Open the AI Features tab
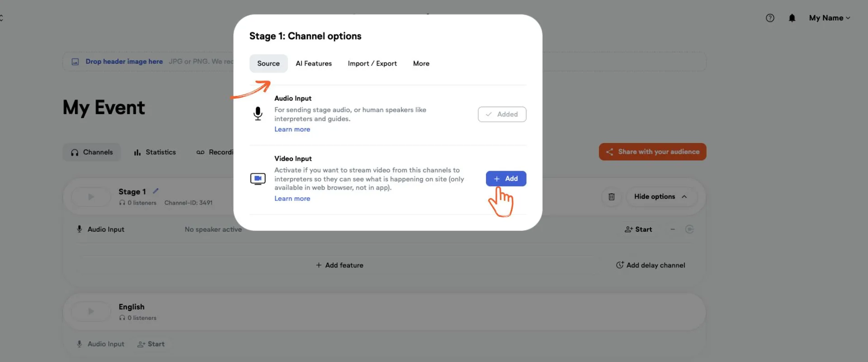This screenshot has height=362, width=868. click(x=314, y=63)
